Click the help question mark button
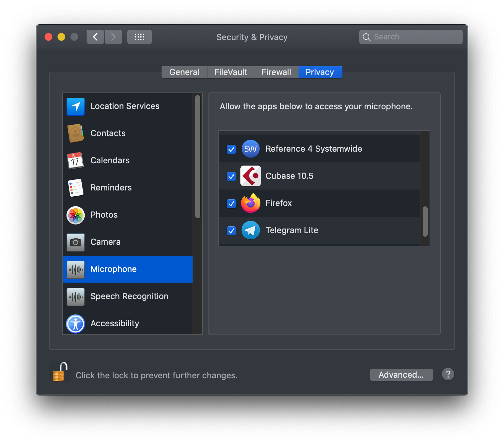This screenshot has width=504, height=443. (448, 374)
